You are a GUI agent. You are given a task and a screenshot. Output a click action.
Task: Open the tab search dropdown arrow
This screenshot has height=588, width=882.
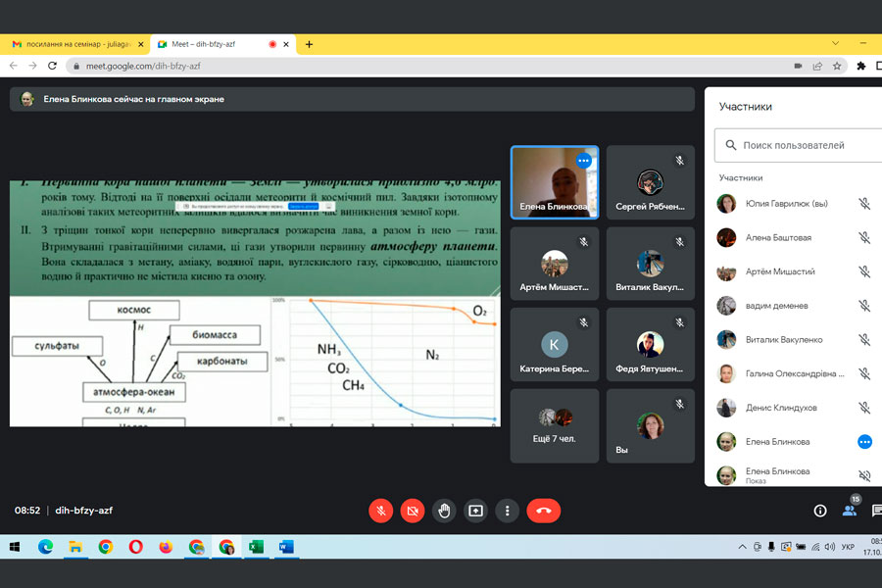(835, 43)
